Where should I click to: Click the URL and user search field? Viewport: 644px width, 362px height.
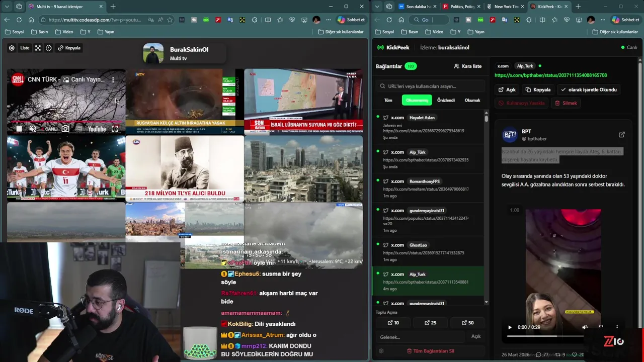[430, 86]
